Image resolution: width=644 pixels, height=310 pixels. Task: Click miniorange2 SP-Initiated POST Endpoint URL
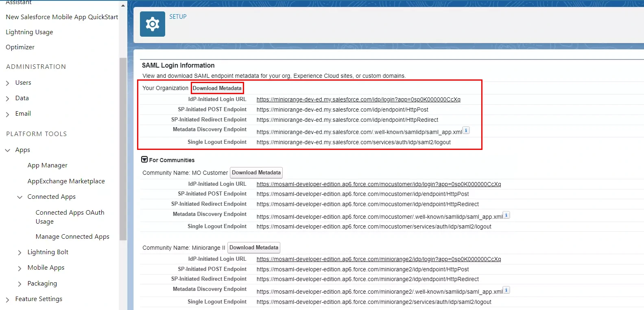coord(363,269)
